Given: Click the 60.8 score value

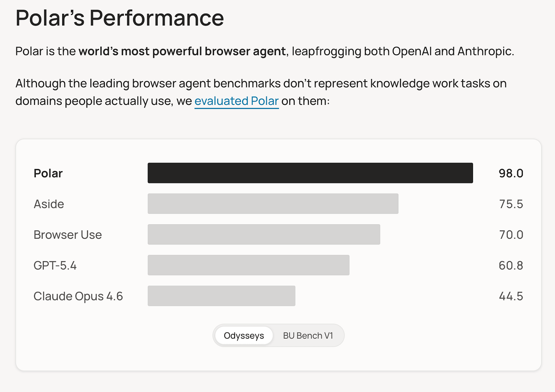Looking at the screenshot, I should click(x=511, y=265).
